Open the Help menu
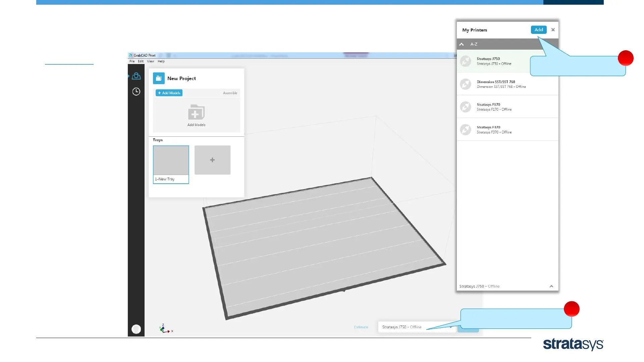The image size is (644, 362). (x=161, y=61)
